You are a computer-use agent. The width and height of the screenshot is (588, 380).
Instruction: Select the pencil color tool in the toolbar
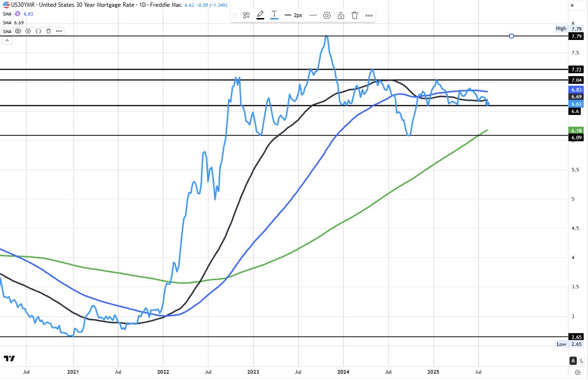pos(260,15)
